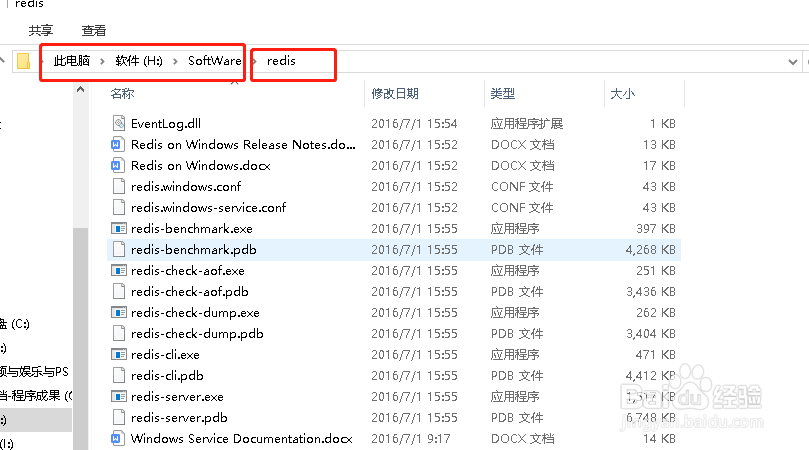Image resolution: width=809 pixels, height=450 pixels.
Task: Select the file named EventLog.dll
Action: [166, 123]
